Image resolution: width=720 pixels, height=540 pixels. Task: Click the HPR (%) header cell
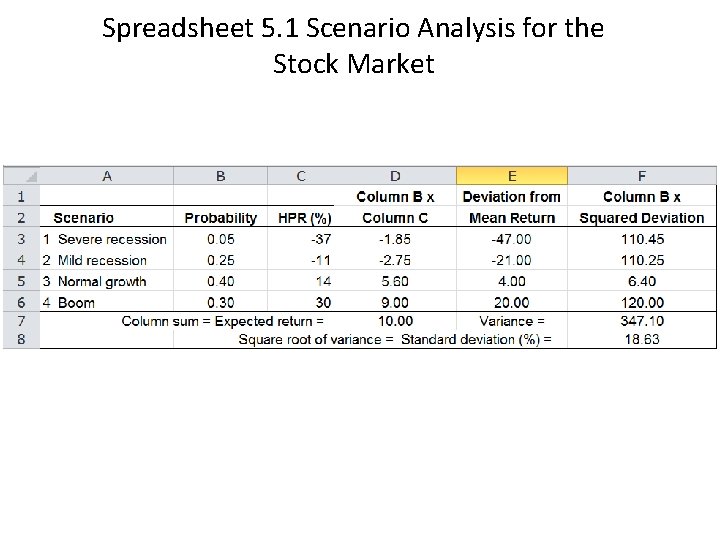(304, 218)
